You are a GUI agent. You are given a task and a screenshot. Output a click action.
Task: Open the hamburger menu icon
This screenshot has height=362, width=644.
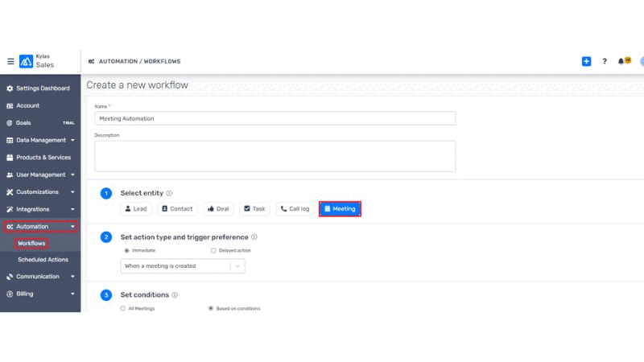click(x=10, y=61)
